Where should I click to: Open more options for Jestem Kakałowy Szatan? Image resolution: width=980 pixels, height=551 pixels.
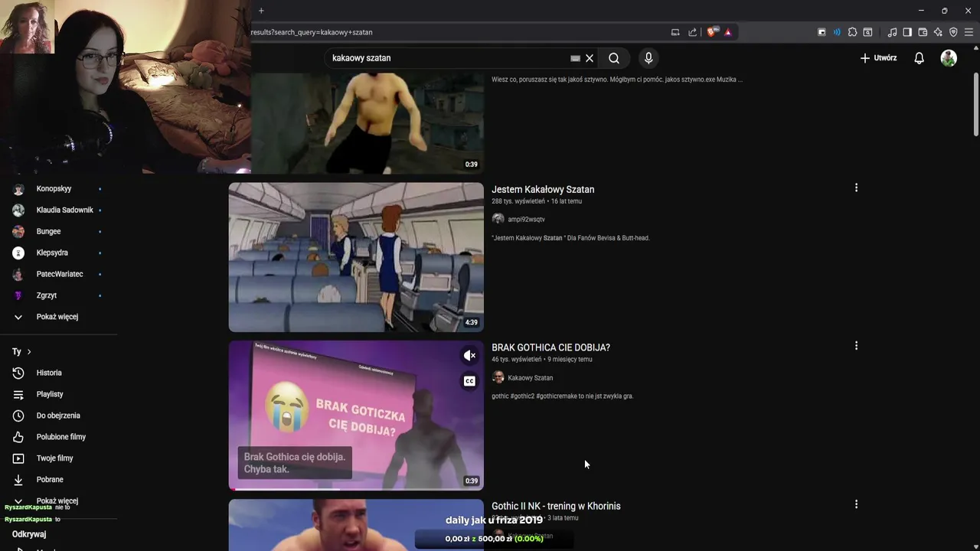coord(856,187)
